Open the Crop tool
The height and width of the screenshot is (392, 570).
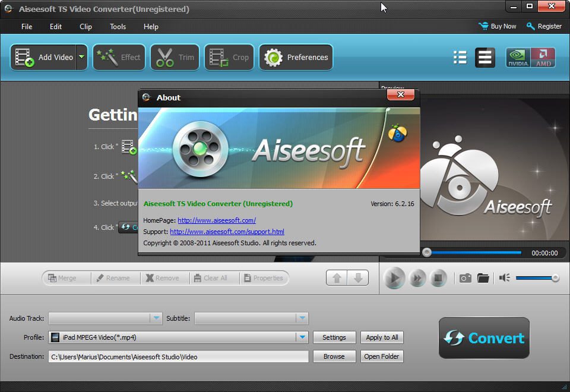click(229, 57)
